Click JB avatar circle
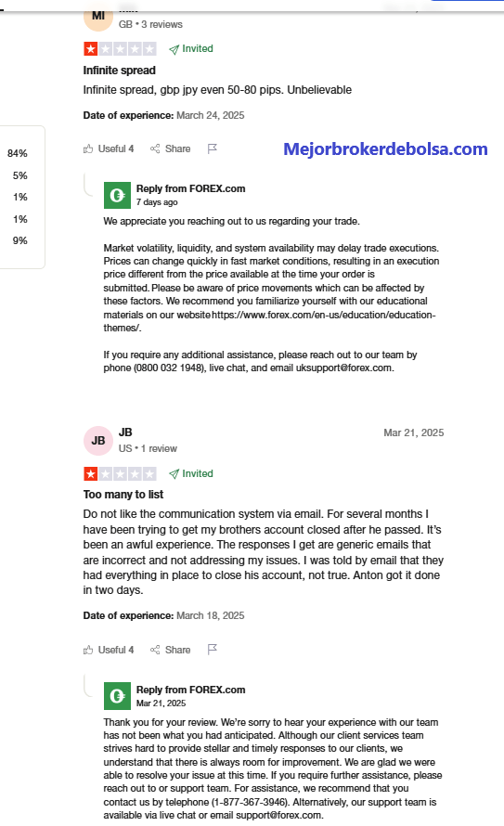 (98, 441)
